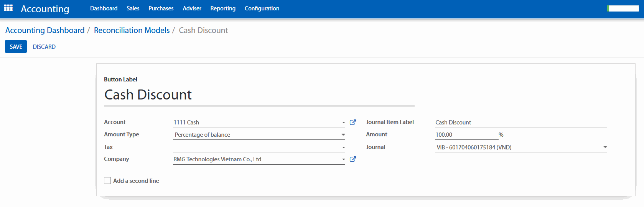The height and width of the screenshot is (207, 644).
Task: Edit the Journal Item Label field
Action: click(x=520, y=123)
